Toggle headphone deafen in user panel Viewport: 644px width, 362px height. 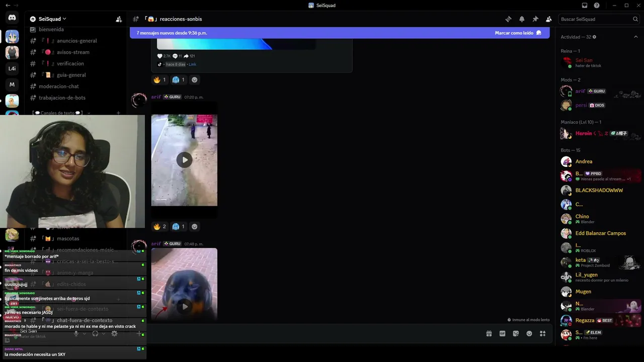[x=95, y=333]
